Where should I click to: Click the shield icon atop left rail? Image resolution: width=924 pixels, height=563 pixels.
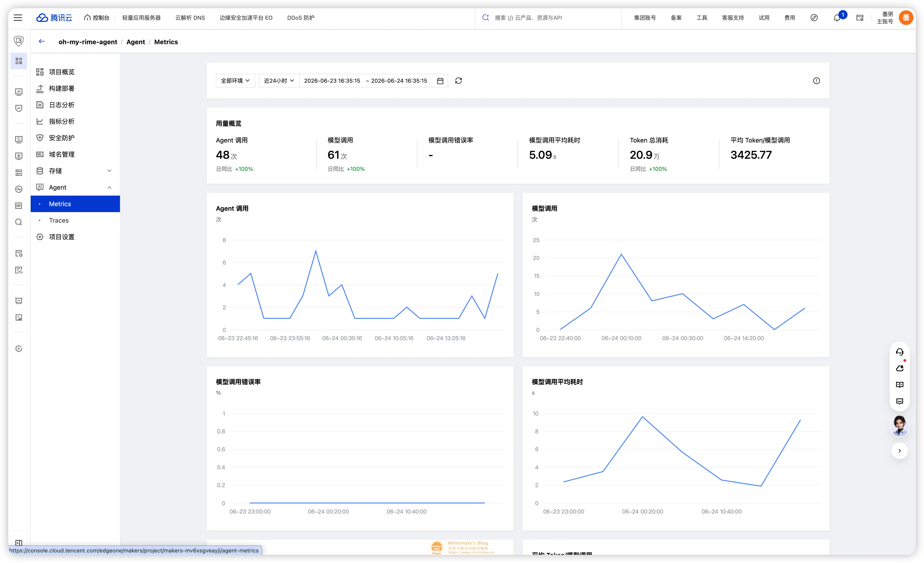point(19,41)
